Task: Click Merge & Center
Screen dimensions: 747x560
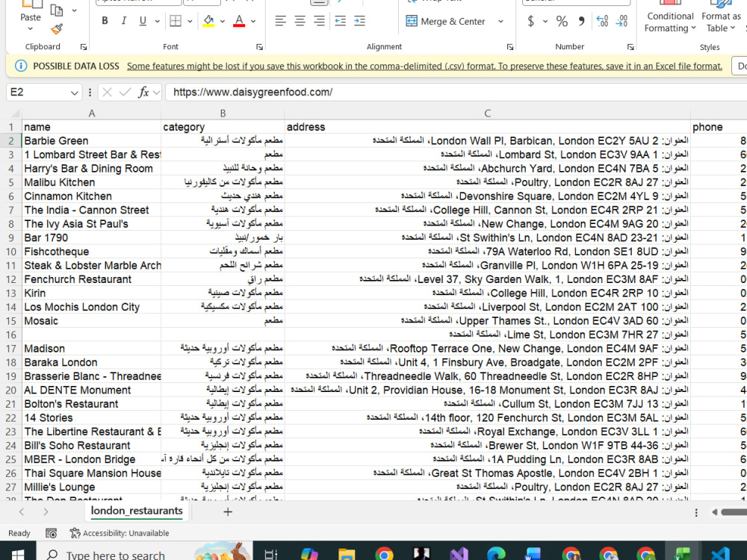Action: pyautogui.click(x=445, y=22)
